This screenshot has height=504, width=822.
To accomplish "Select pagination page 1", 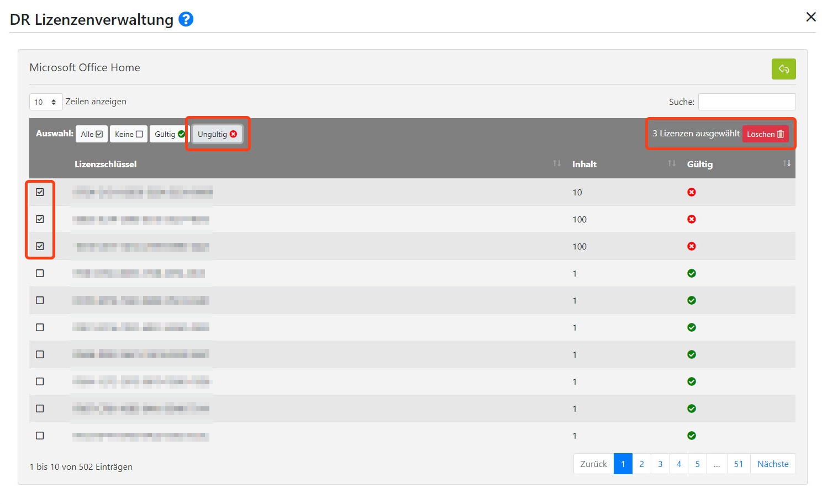I will [x=623, y=464].
